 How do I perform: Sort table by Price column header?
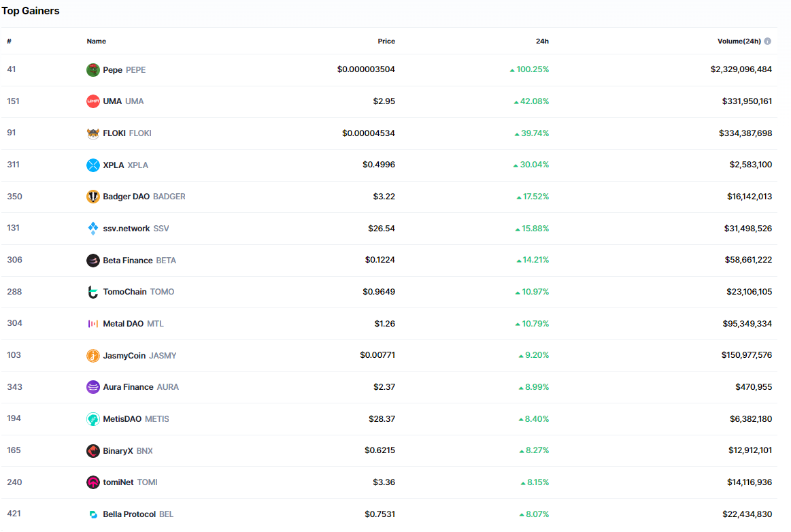(386, 41)
